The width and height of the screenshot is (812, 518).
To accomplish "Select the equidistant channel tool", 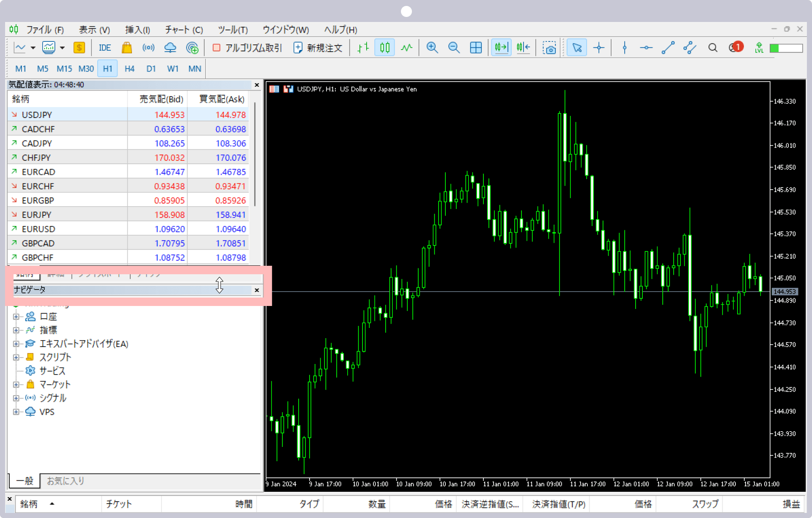I will tap(690, 48).
